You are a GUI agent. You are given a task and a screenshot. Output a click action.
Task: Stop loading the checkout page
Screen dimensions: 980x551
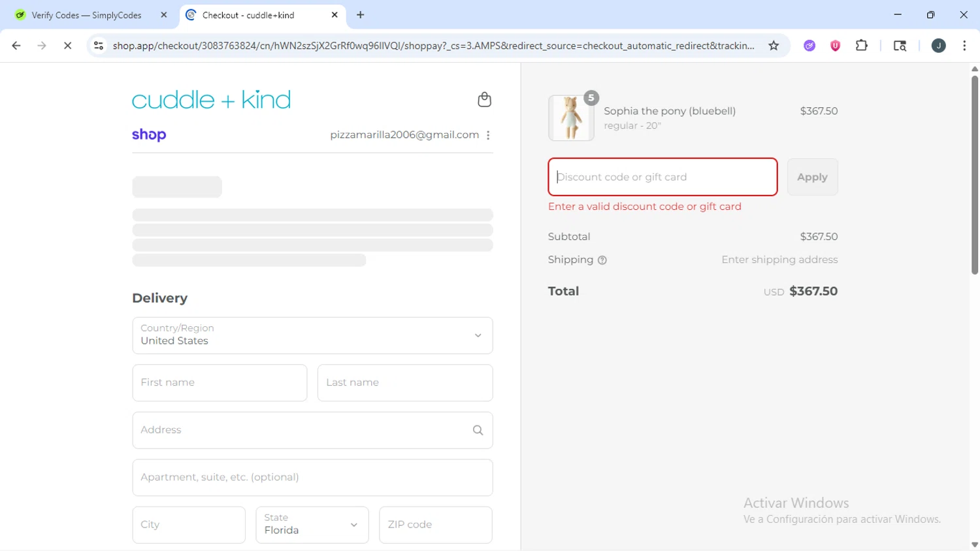[67, 46]
